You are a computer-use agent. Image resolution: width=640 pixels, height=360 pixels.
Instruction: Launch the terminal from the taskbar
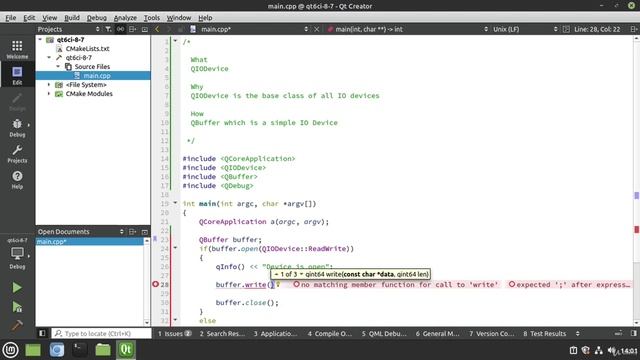coord(80,350)
